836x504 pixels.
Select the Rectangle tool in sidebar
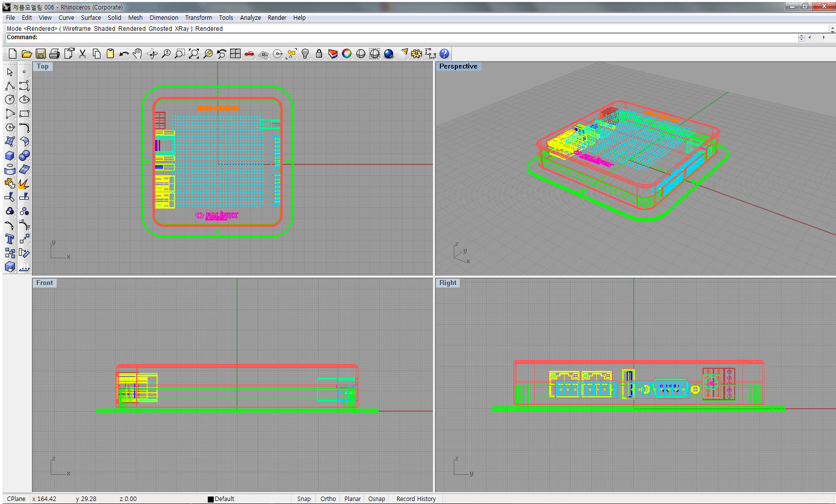coord(24,114)
